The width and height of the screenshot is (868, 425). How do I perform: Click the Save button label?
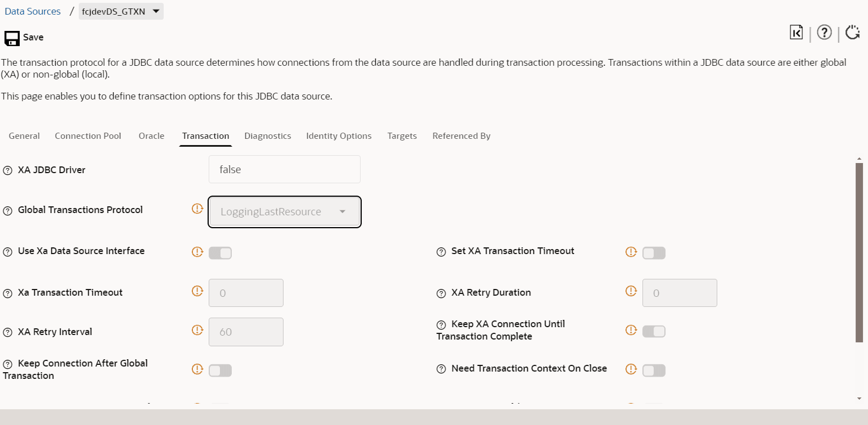coord(33,38)
